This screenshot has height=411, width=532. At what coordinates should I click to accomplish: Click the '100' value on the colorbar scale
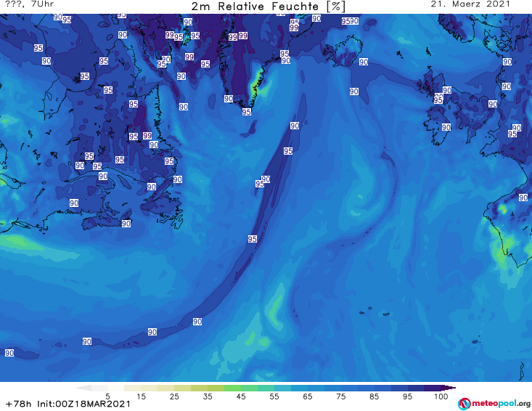441,396
